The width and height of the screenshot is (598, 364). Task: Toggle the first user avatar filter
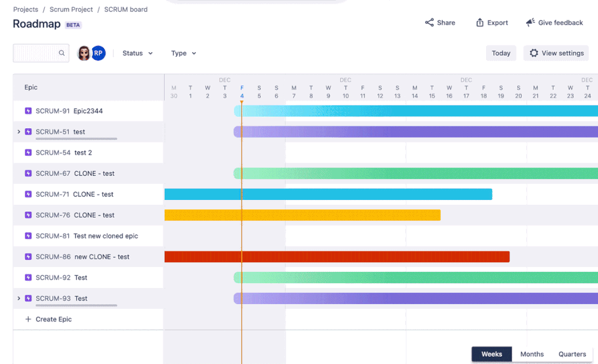point(84,53)
